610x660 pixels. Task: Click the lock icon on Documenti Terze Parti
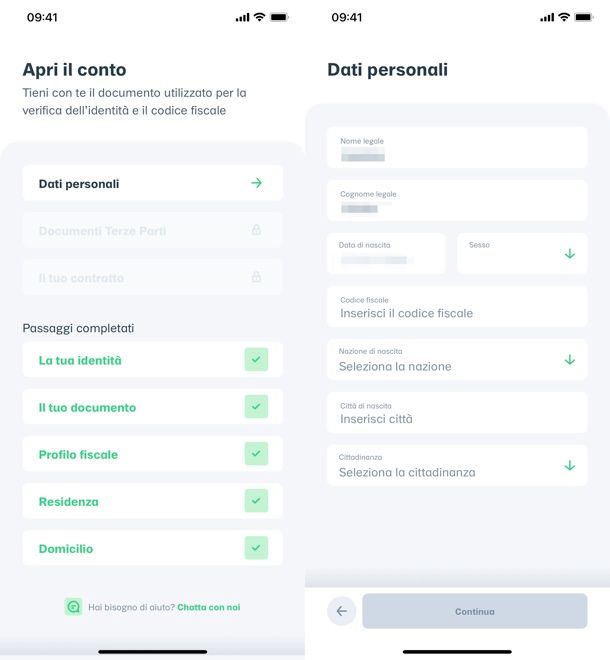coord(256,230)
